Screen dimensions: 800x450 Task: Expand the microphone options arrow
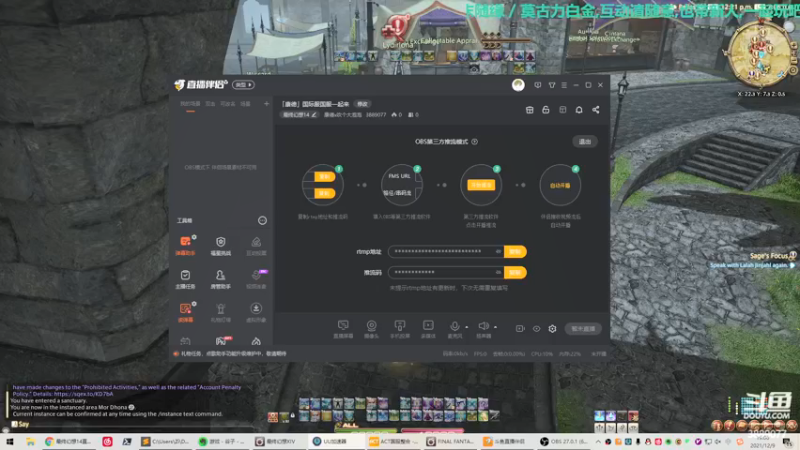[x=467, y=327]
